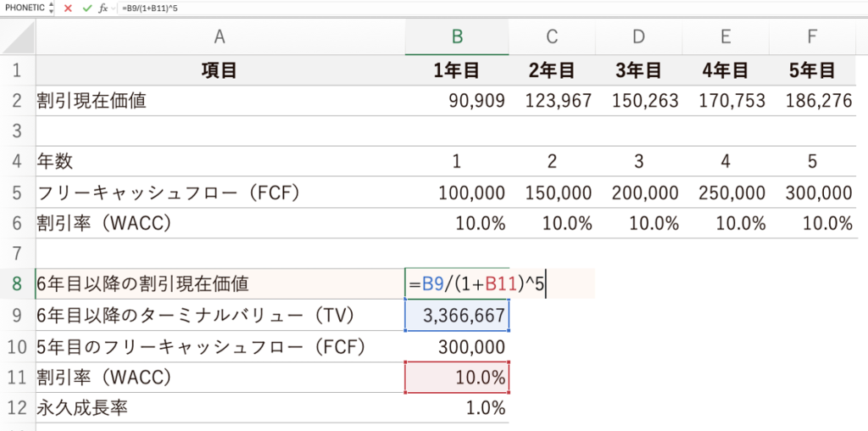
Task: Select the row 12 header
Action: pos(18,408)
